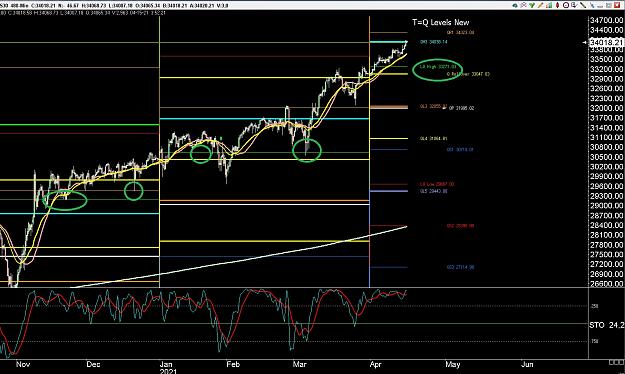Click the chart title quote line at top

114,6
